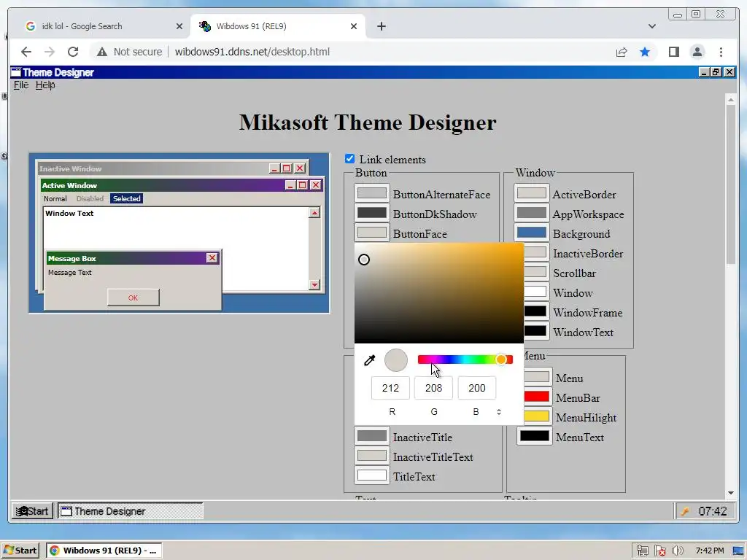Open a new browser tab
The width and height of the screenshot is (747, 560).
coord(381,26)
